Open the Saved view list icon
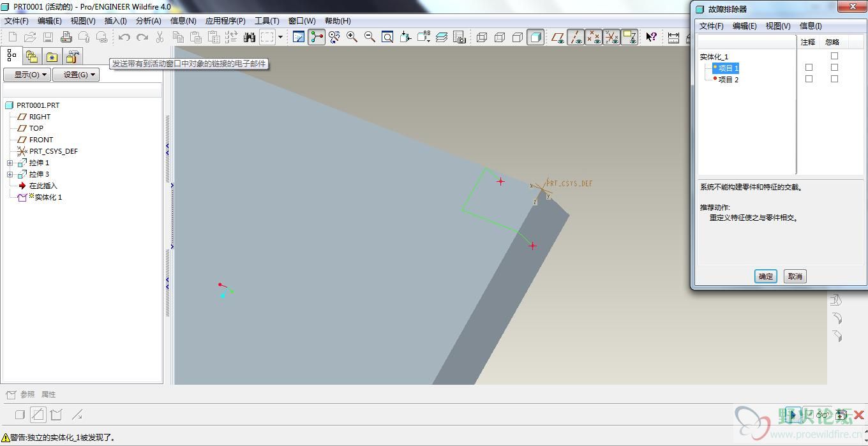Viewport: 868px width, 446px height. point(424,37)
